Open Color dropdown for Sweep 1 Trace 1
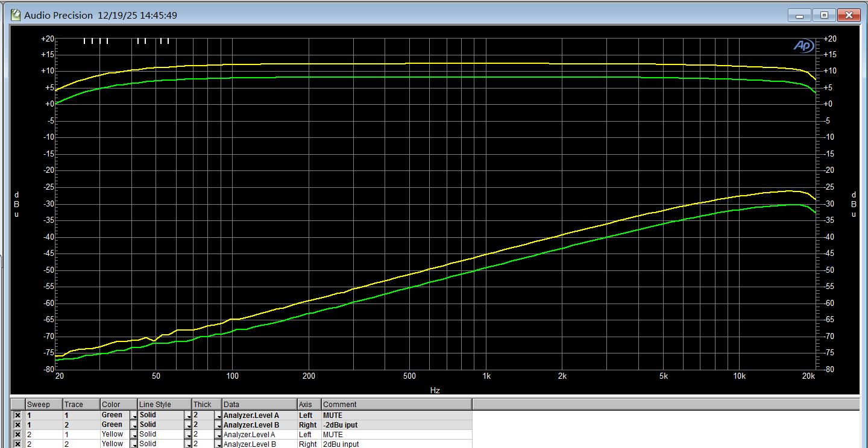The image size is (868, 448). [134, 415]
